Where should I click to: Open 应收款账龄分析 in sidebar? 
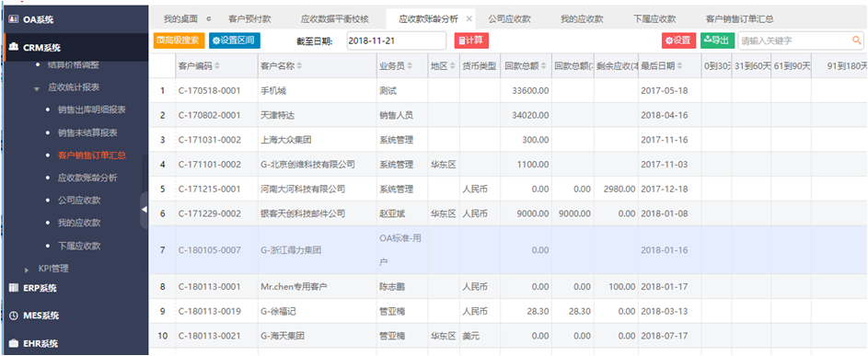coord(87,178)
